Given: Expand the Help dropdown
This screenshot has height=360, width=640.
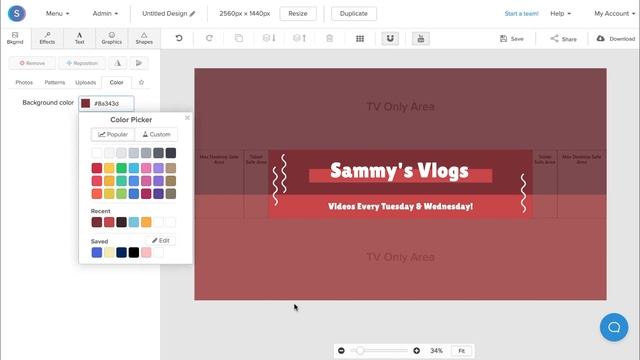Looking at the screenshot, I should (560, 13).
